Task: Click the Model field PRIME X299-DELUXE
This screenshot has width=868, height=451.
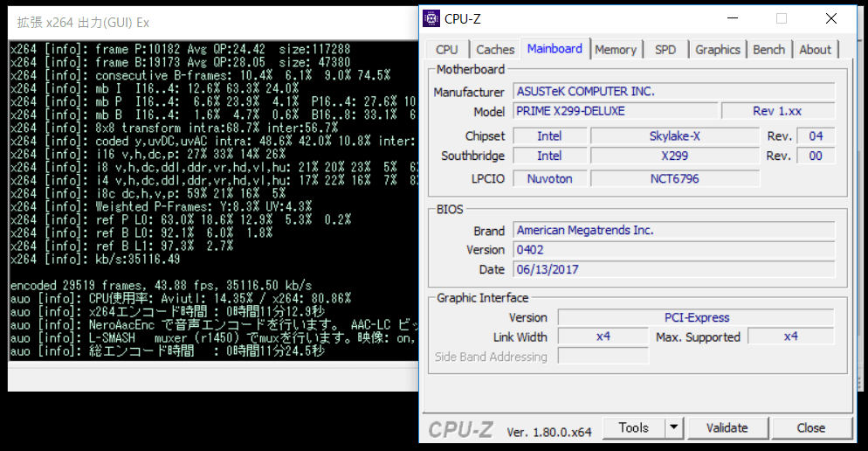Action: 616,111
